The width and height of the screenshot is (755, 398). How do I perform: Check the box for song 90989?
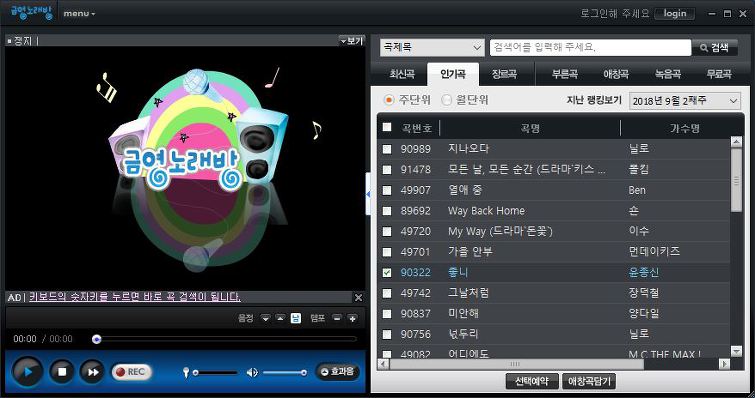387,149
